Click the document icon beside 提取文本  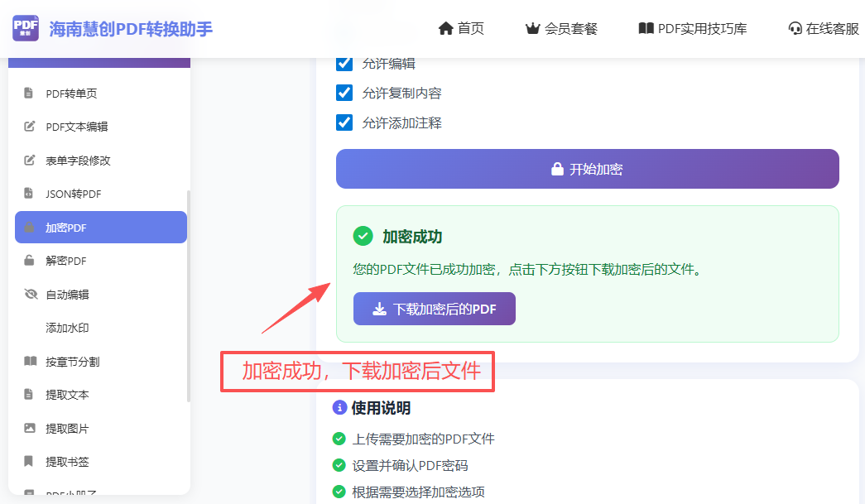coord(29,394)
